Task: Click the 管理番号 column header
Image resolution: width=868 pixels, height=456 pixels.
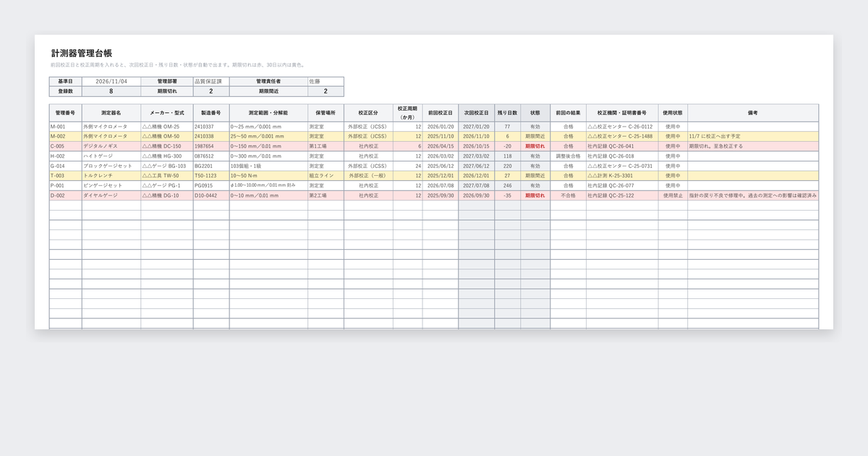Action: pos(65,113)
